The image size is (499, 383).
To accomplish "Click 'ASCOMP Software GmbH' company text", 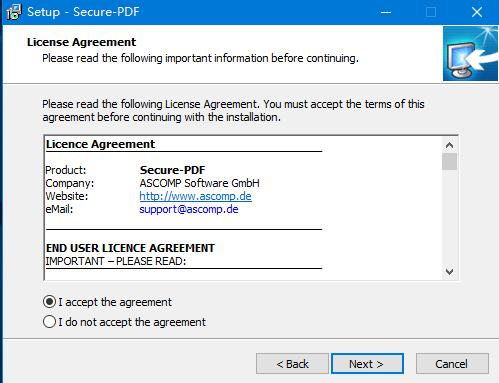I will (x=199, y=183).
